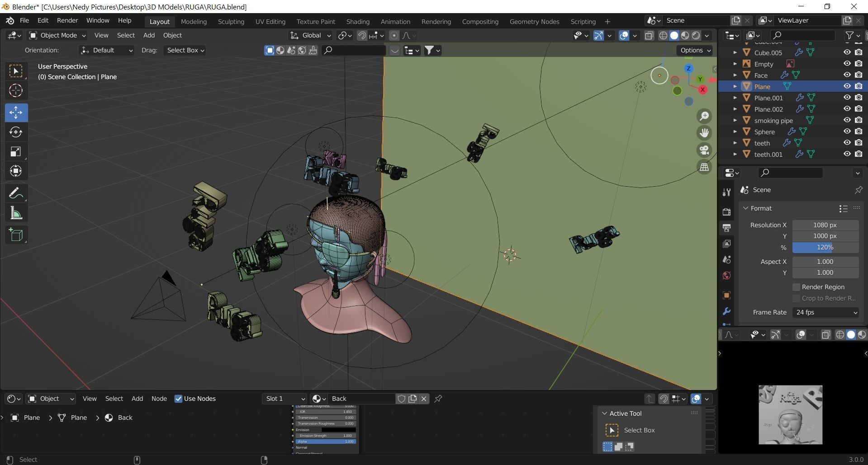Toggle visibility of Plane.001
868x465 pixels.
(847, 98)
